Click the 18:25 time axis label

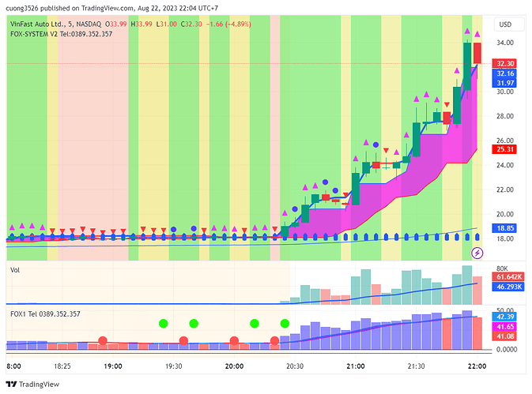[62, 366]
